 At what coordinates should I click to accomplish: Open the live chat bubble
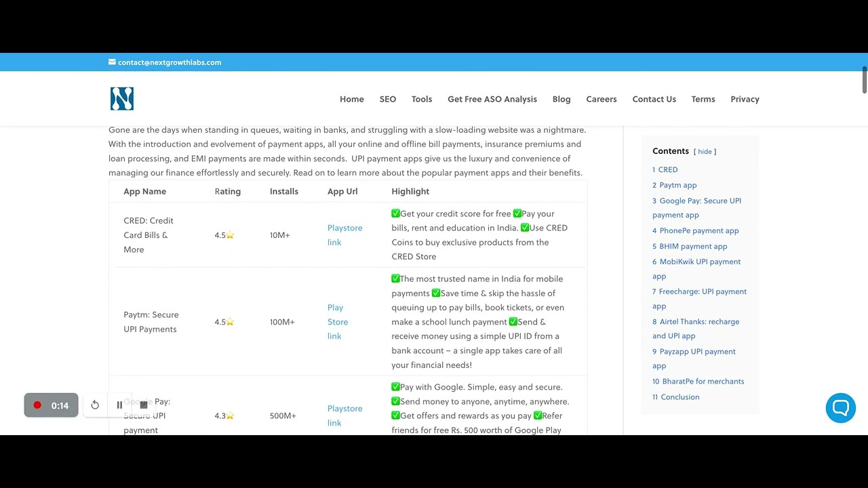841,408
